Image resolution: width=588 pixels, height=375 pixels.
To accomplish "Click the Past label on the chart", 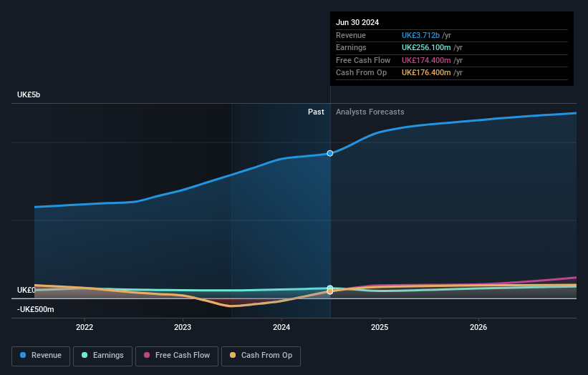I will click(x=316, y=112).
